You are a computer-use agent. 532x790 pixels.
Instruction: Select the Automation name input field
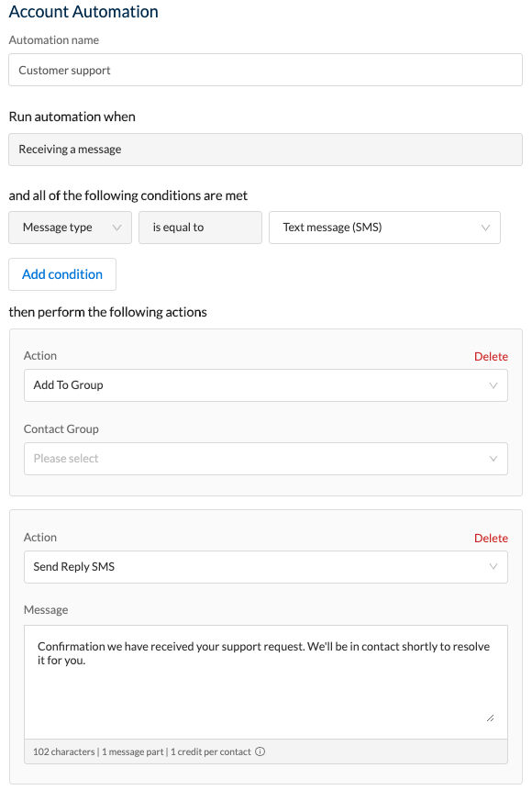pos(266,70)
